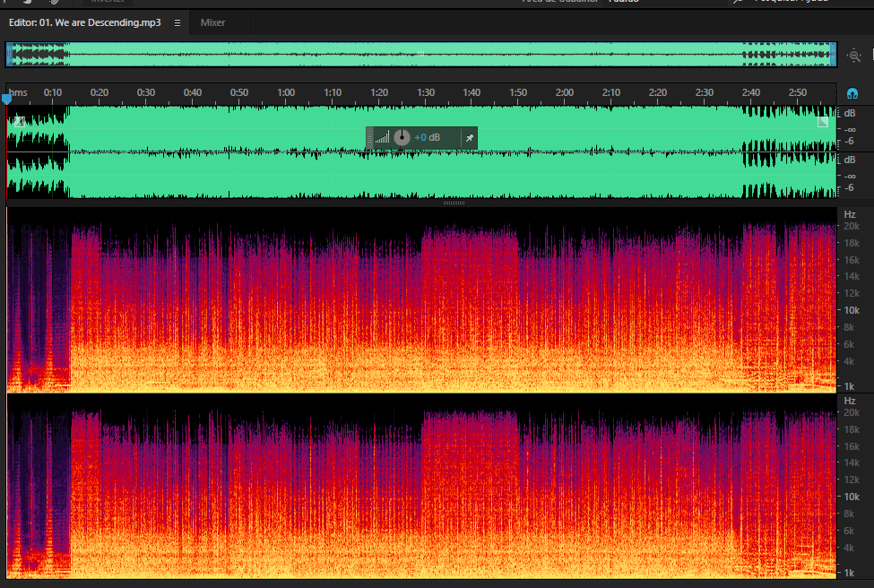Click the zoom-out-full magnifier icon beside overview

[x=853, y=56]
